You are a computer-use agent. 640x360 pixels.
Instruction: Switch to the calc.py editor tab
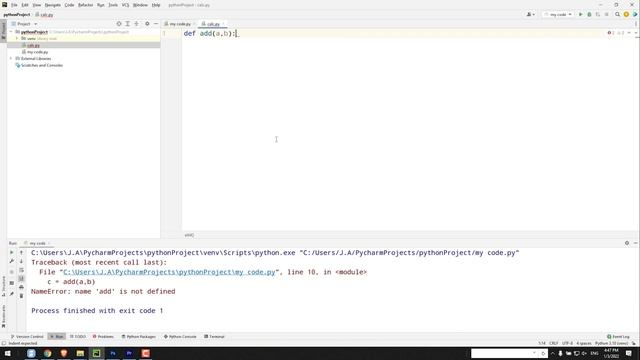tap(213, 24)
